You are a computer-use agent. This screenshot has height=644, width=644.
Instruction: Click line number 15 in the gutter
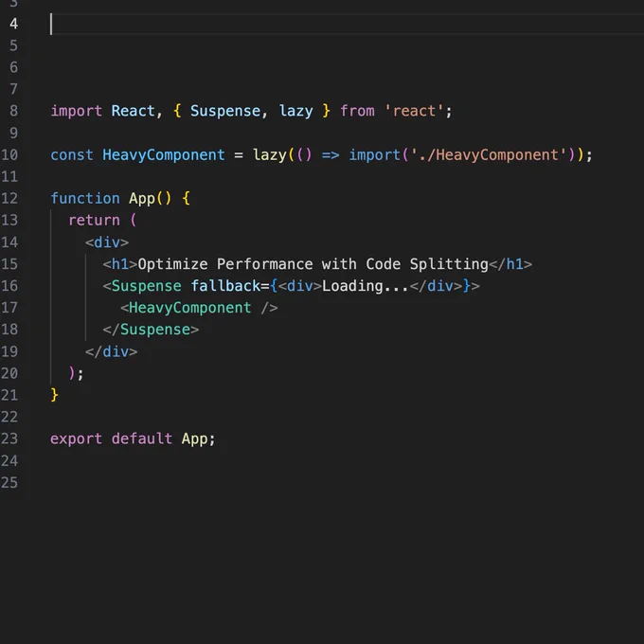click(9, 264)
